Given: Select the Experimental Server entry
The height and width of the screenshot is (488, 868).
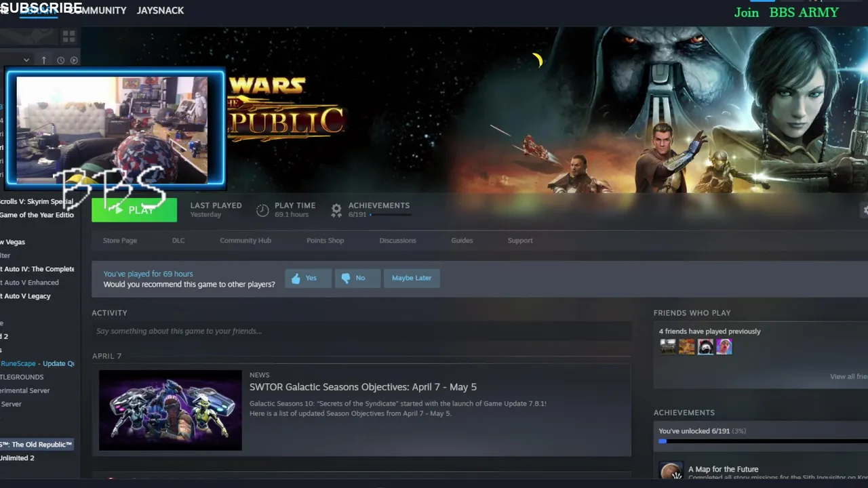Looking at the screenshot, I should click(24, 390).
